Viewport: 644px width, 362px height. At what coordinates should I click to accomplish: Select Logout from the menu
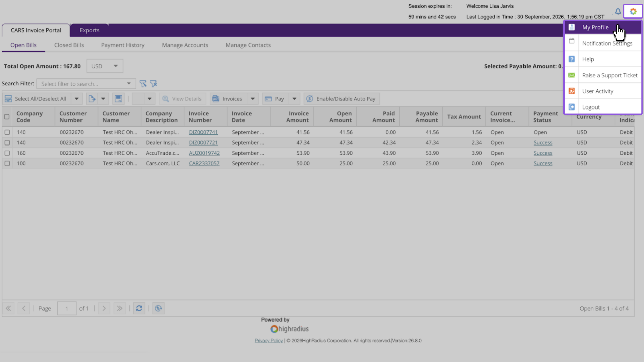(x=603, y=107)
